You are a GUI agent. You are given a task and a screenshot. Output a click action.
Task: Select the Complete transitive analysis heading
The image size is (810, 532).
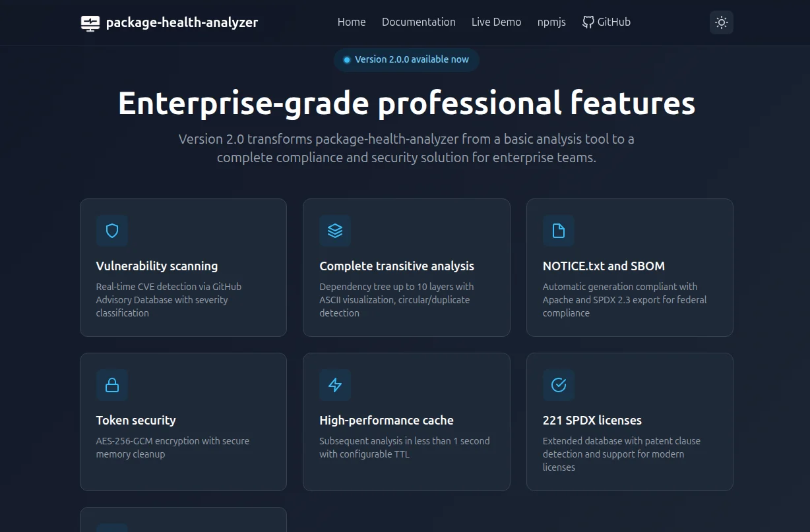396,266
